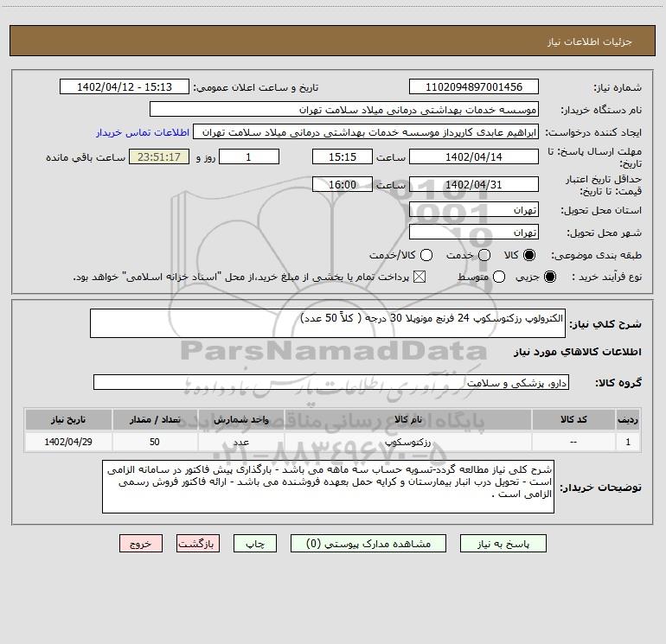Click the goods group field دارو، پزشکی و سلامت
The width and height of the screenshot is (666, 644).
(x=331, y=382)
